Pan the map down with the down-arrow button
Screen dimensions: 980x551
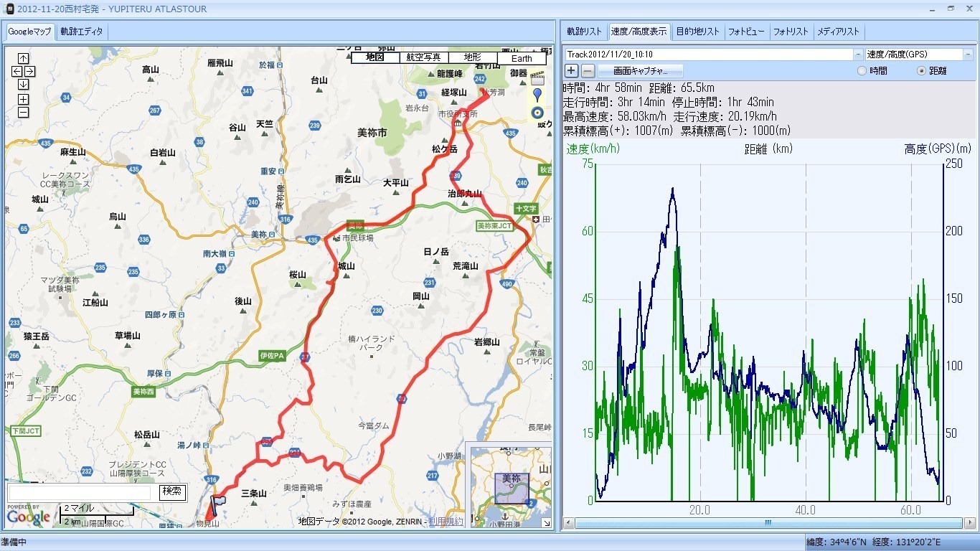click(23, 85)
